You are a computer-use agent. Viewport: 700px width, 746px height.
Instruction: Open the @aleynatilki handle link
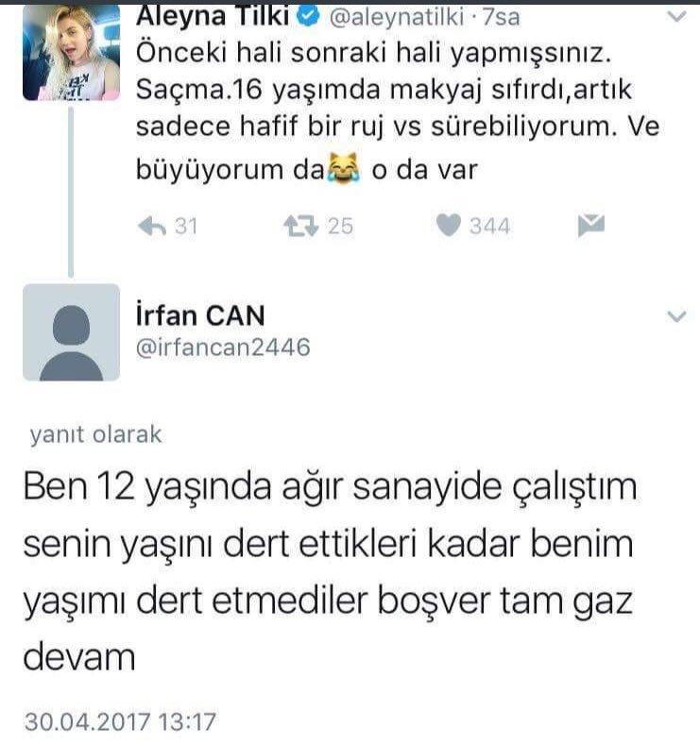click(x=397, y=17)
